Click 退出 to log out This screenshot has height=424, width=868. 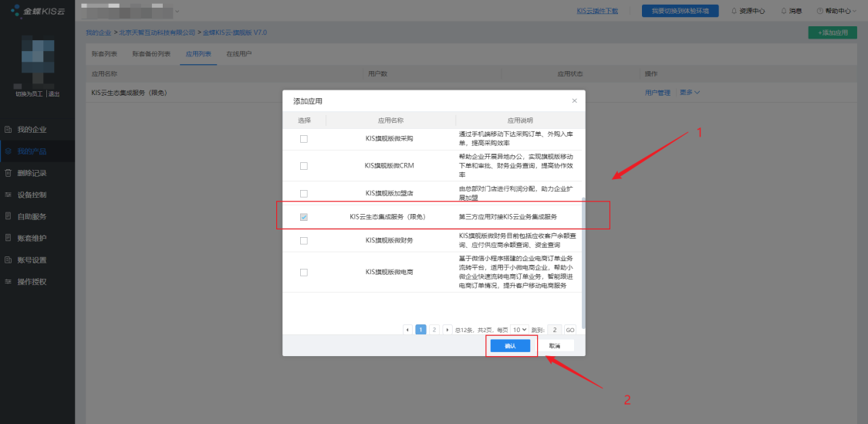[54, 94]
